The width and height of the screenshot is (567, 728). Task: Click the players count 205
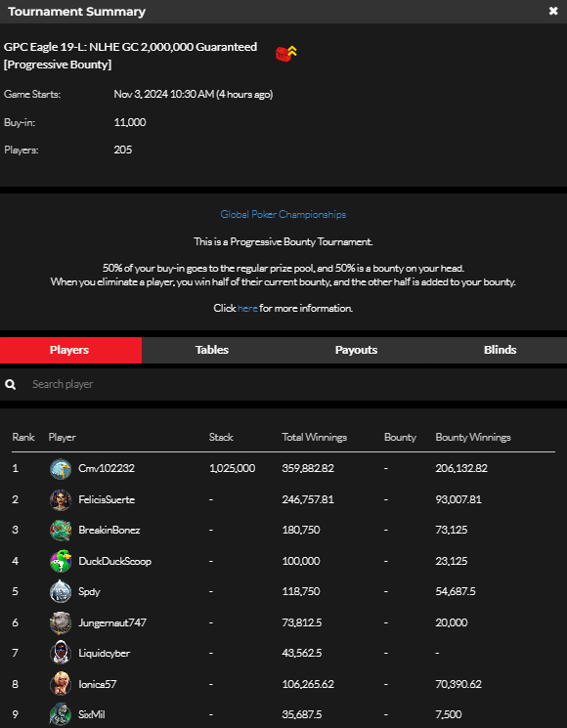click(123, 150)
